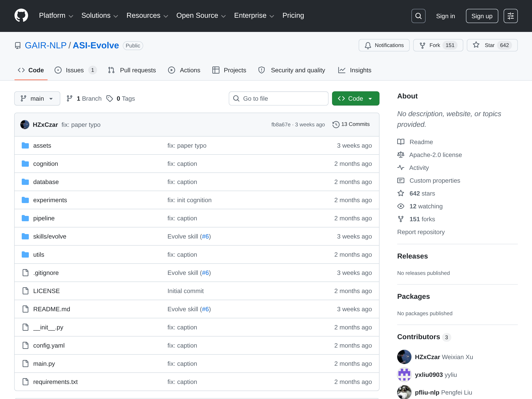
Task: Click the main.py file icon
Action: [25, 364]
